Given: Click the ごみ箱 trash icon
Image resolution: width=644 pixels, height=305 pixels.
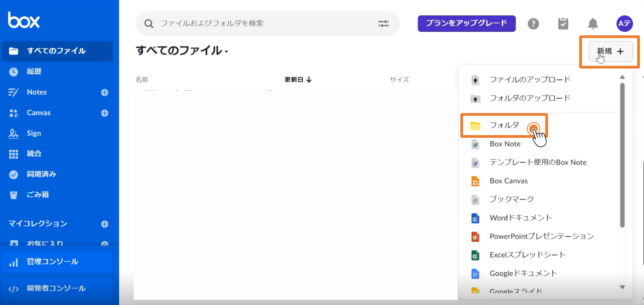Looking at the screenshot, I should [x=13, y=195].
